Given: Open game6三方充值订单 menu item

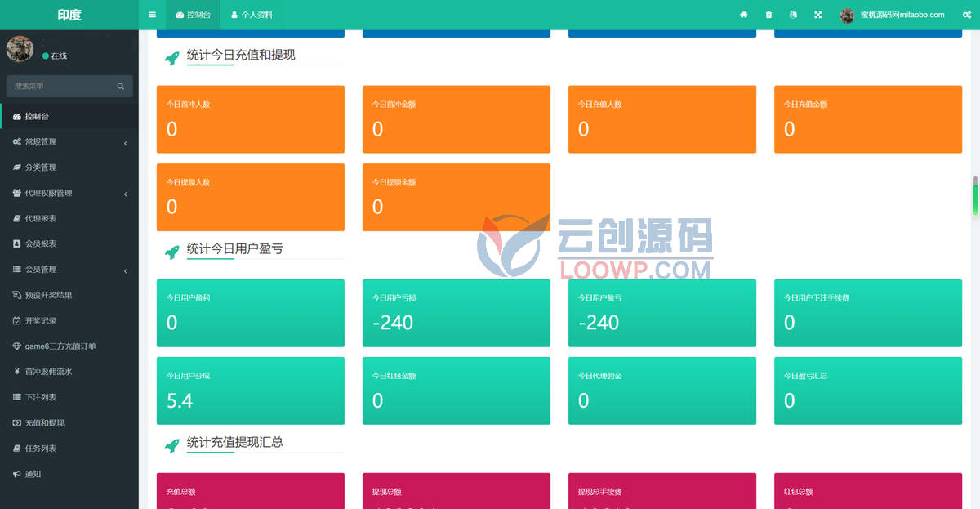Looking at the screenshot, I should coord(69,346).
